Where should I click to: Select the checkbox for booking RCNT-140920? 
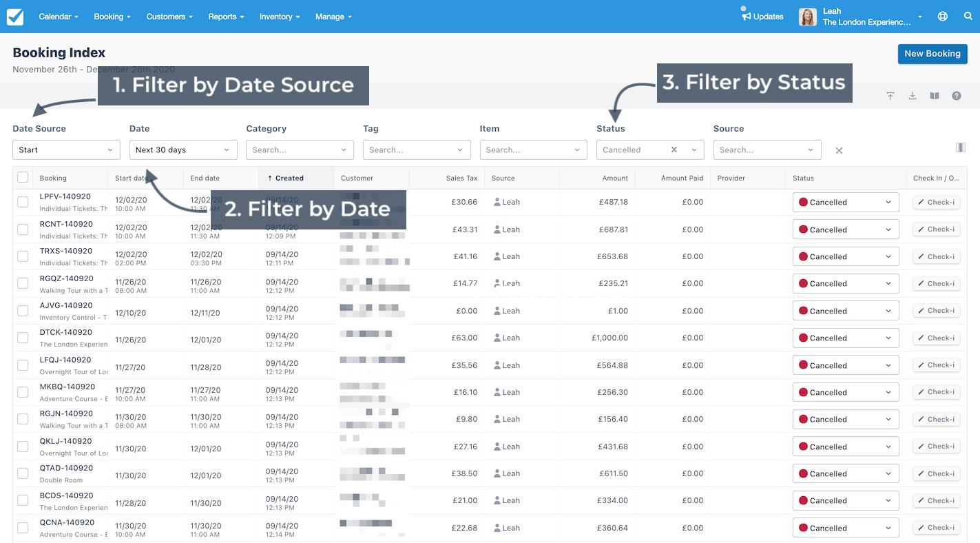[x=23, y=229]
